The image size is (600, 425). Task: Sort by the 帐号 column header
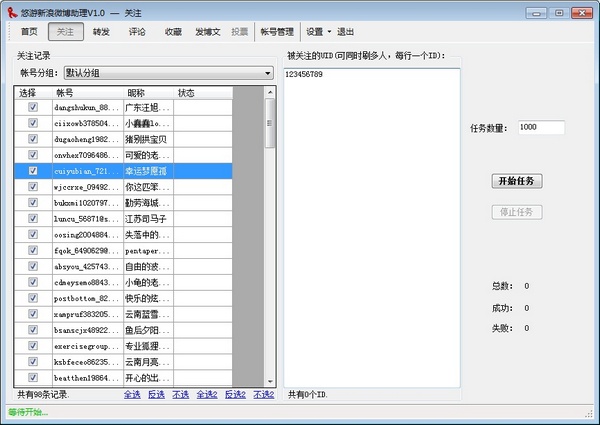[x=88, y=93]
